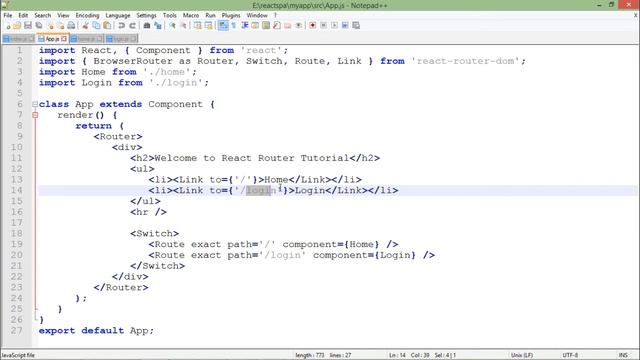This screenshot has height=360, width=640.
Task: Close the current document via the Close toolbar icon
Action: tap(50, 25)
